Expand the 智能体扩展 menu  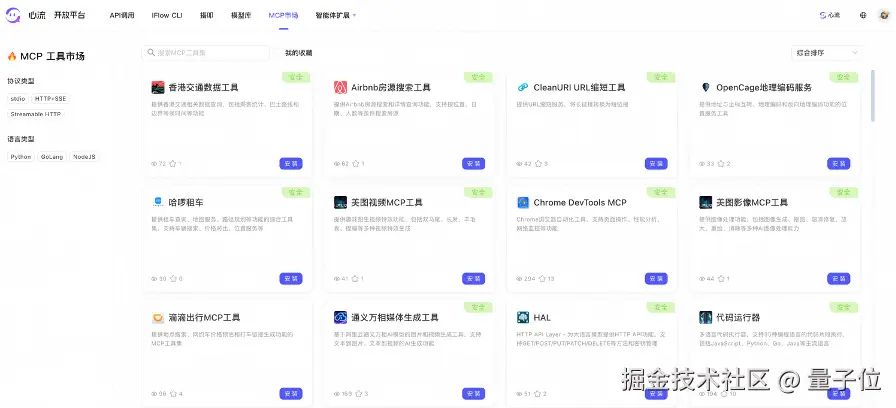pyautogui.click(x=336, y=15)
